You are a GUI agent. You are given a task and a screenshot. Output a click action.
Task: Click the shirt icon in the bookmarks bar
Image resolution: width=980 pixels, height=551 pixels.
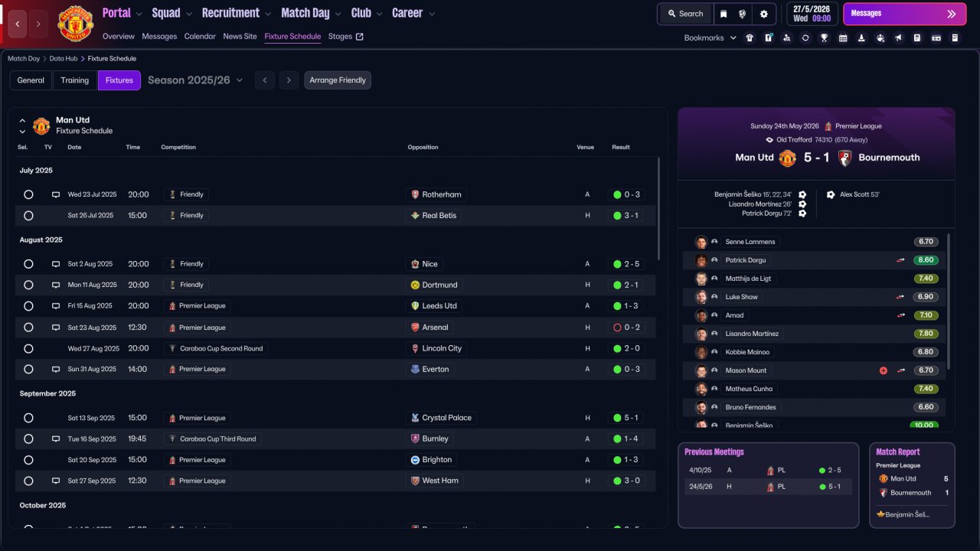(749, 37)
